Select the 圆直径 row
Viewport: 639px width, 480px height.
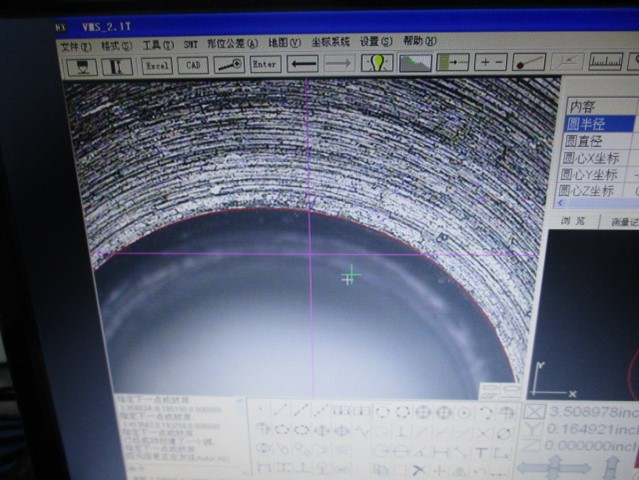[x=598, y=141]
